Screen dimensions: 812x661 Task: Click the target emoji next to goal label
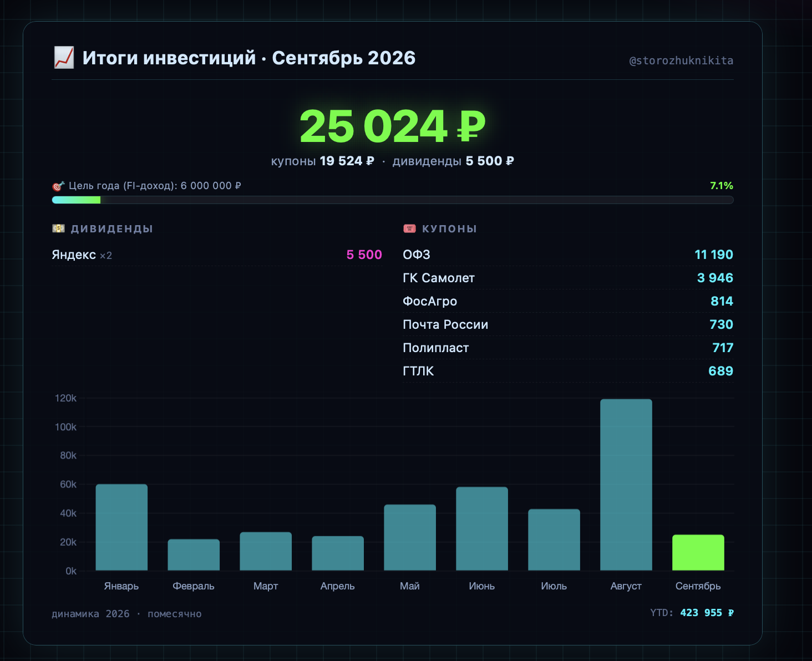pyautogui.click(x=58, y=186)
